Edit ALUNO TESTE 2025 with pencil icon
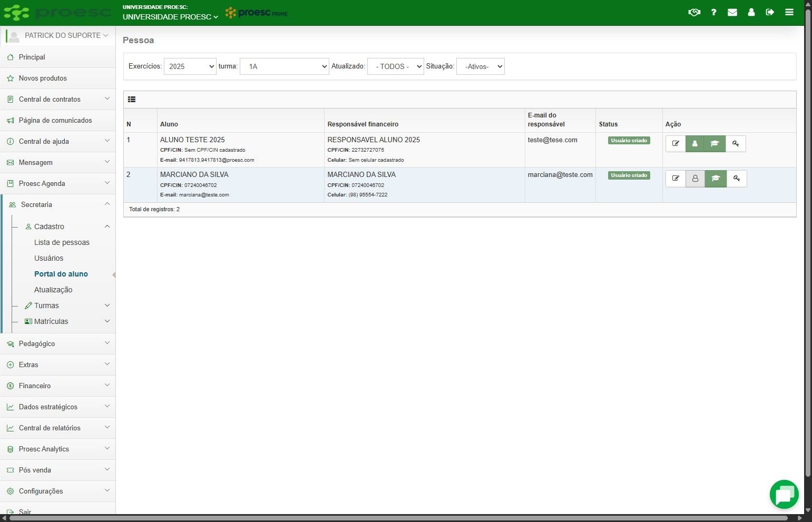 click(676, 144)
